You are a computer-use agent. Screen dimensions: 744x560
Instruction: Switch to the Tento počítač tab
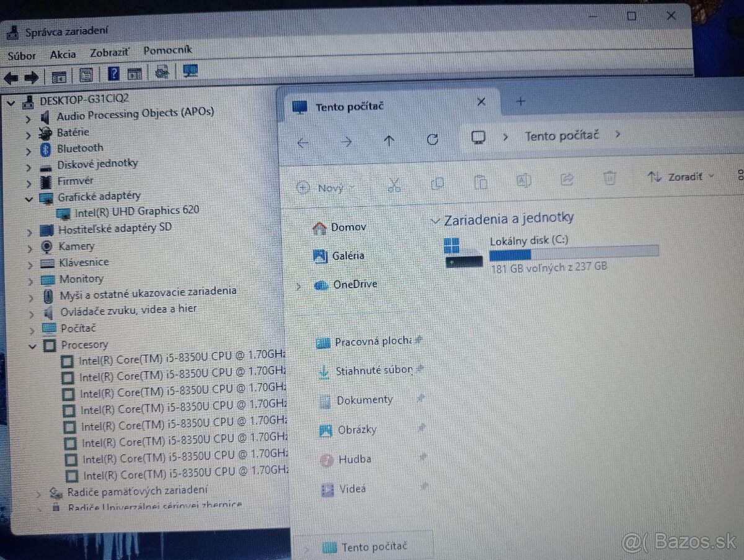(349, 106)
